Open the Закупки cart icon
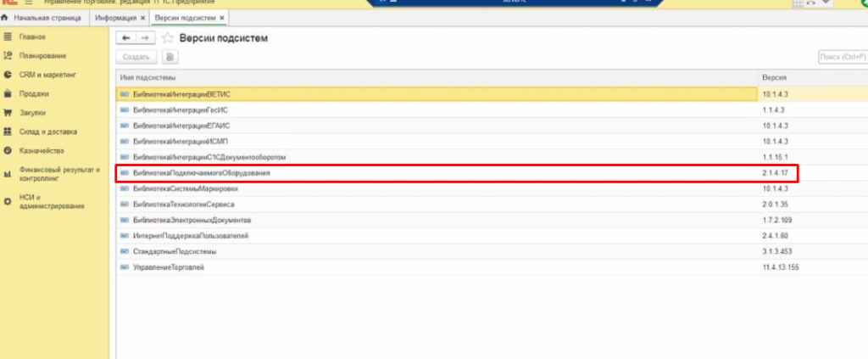 point(8,113)
